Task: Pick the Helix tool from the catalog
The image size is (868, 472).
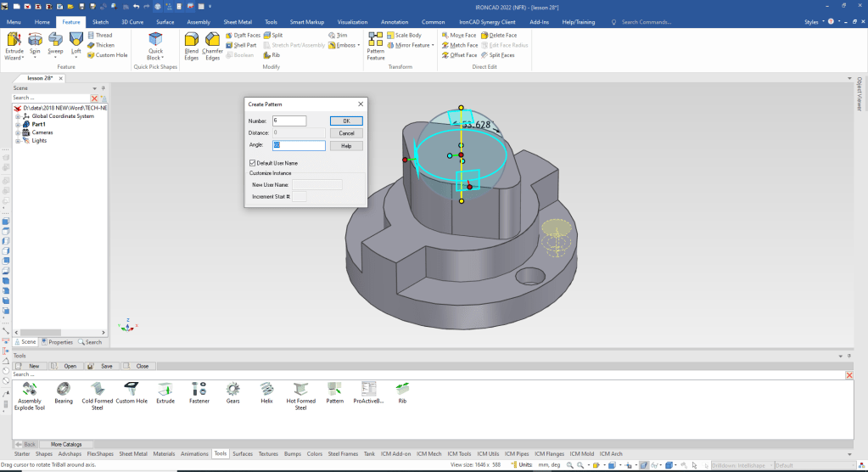Action: tap(266, 389)
